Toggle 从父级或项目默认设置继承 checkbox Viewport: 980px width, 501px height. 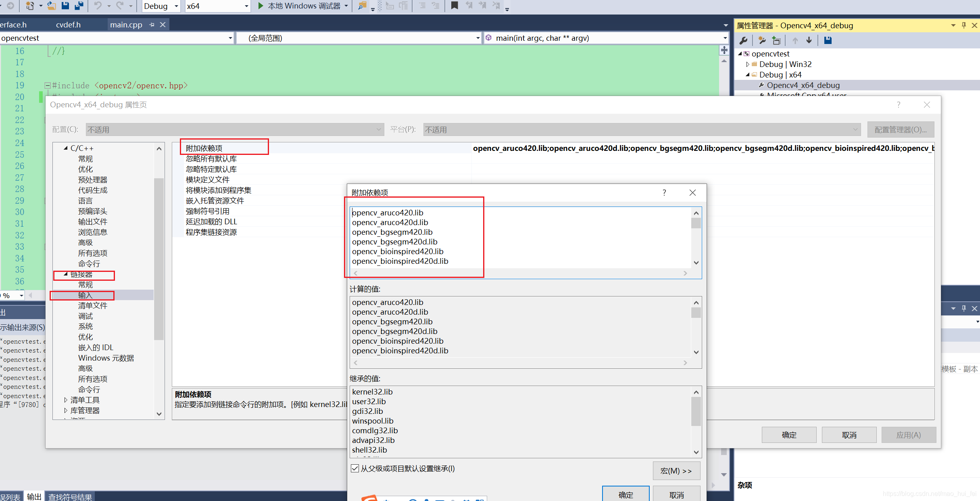[x=355, y=468]
